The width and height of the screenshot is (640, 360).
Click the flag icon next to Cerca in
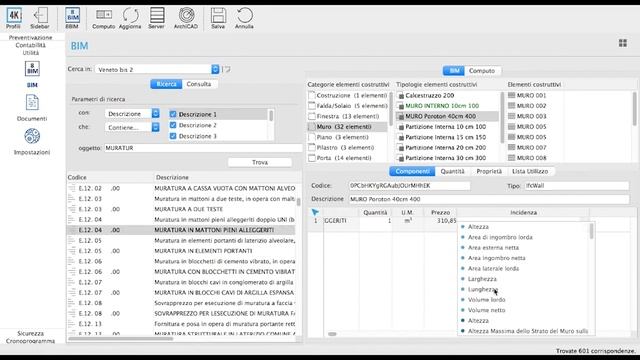227,69
